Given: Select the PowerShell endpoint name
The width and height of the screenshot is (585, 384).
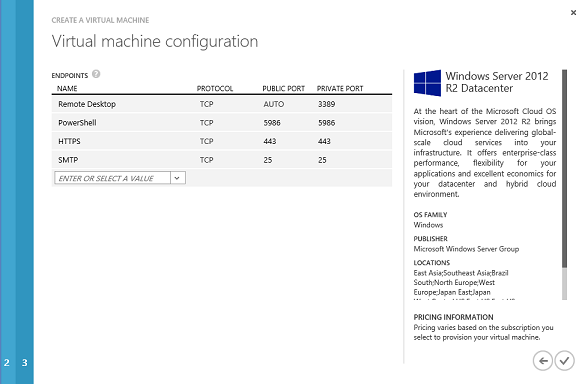Looking at the screenshot, I should pyautogui.click(x=77, y=123).
